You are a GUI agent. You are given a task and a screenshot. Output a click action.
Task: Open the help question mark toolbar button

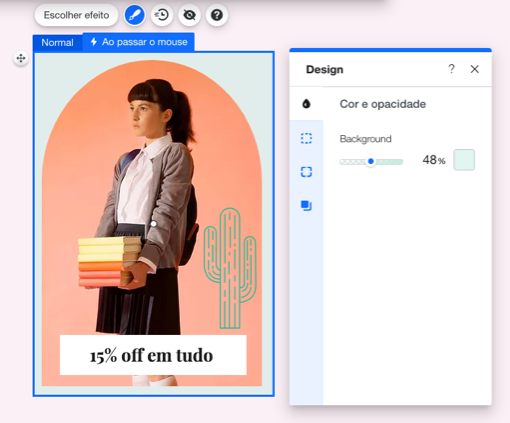coord(217,15)
